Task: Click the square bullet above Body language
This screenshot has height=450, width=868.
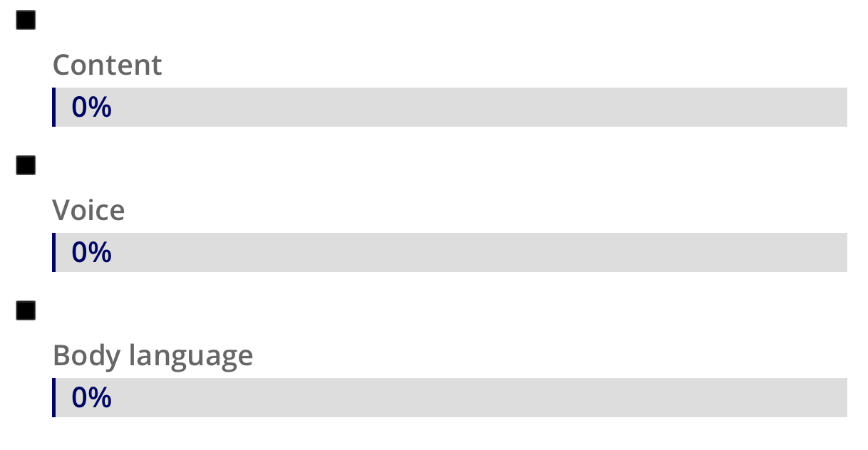Action: [x=26, y=311]
